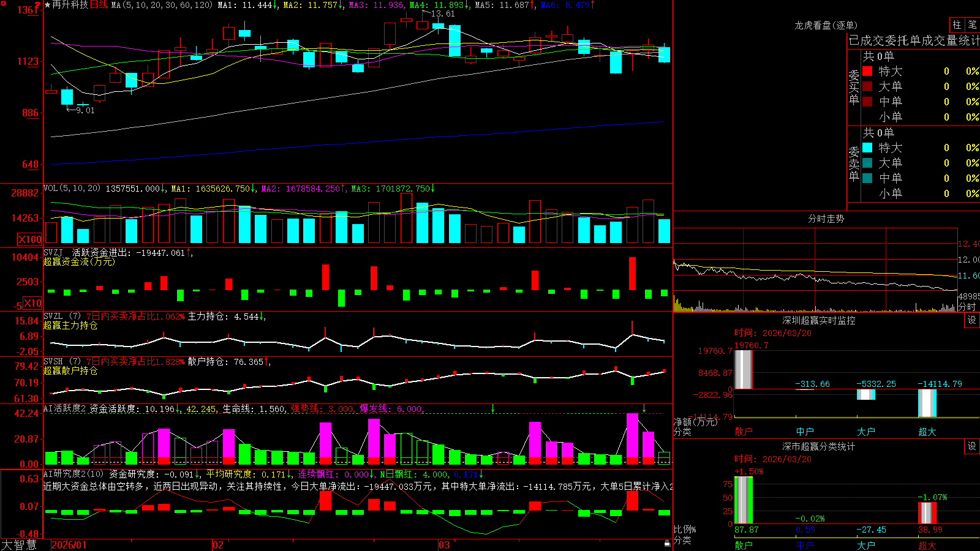Click the 超赢散户持仓 label
980x551 pixels.
[70, 370]
